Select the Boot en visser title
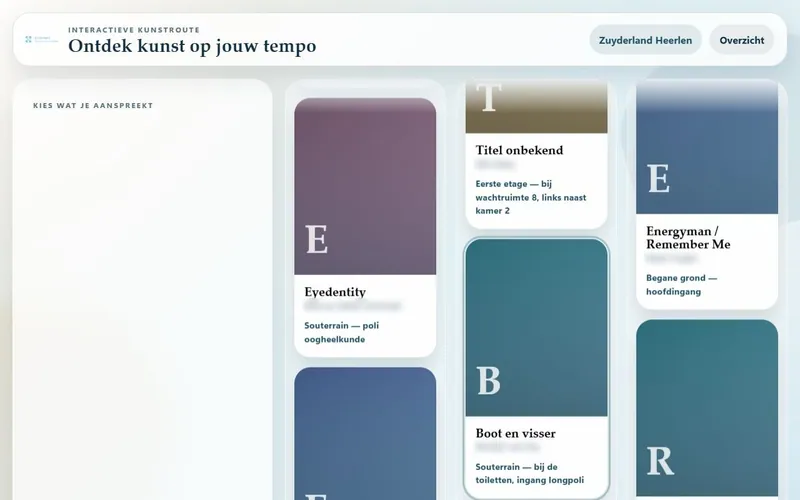The image size is (800, 500). 515,433
